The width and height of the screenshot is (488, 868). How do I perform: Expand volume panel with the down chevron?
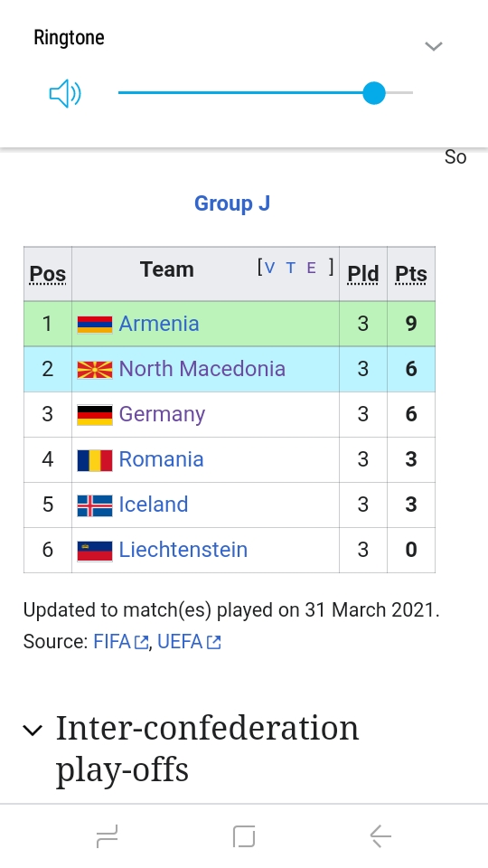(x=433, y=46)
